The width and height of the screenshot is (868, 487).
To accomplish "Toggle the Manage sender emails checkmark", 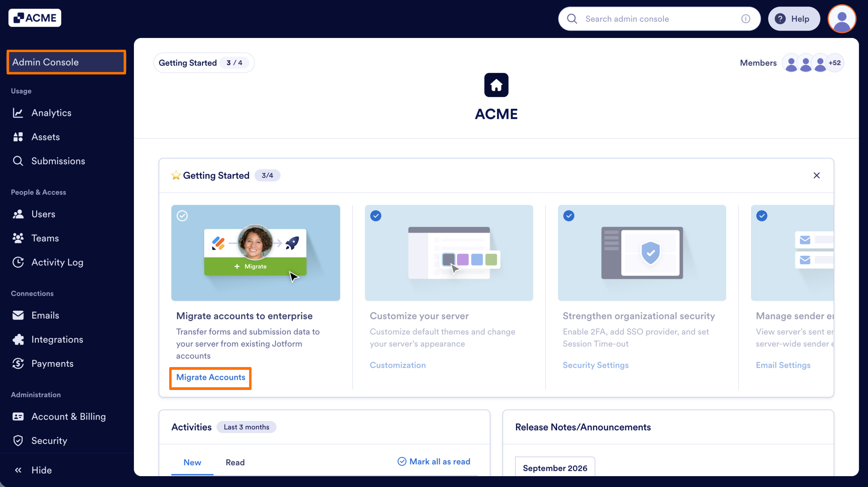I will 762,216.
